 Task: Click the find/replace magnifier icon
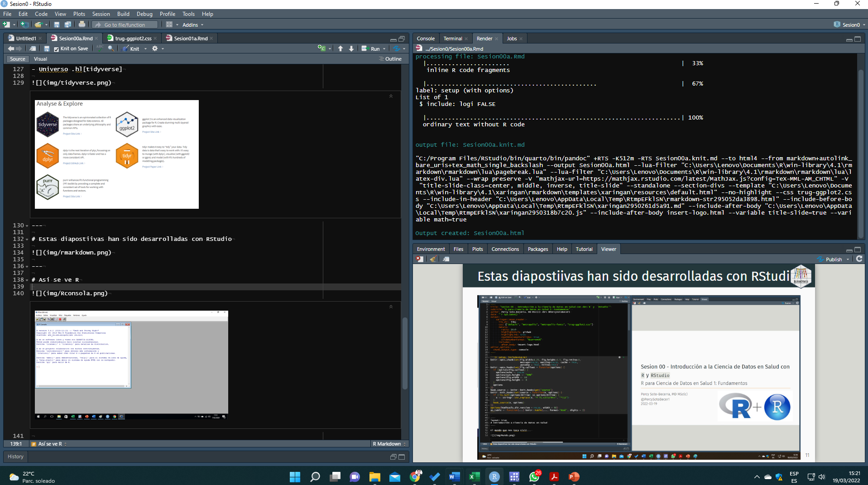coord(111,48)
